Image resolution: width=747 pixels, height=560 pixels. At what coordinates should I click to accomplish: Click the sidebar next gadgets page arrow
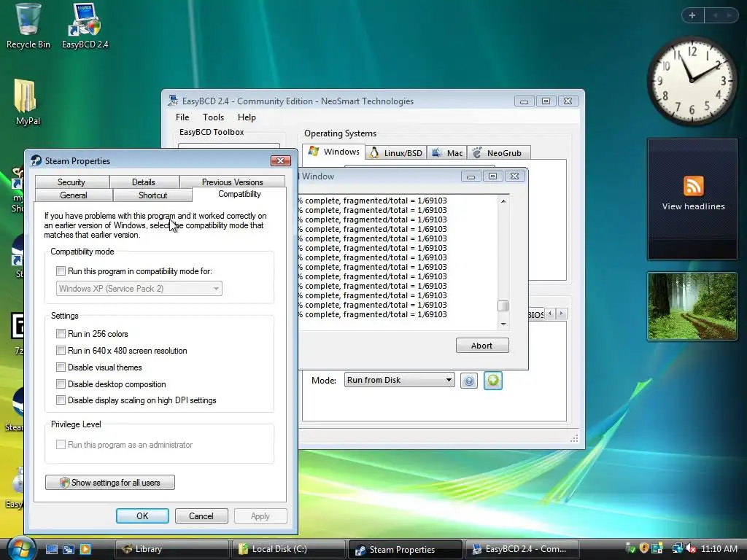[x=729, y=16]
